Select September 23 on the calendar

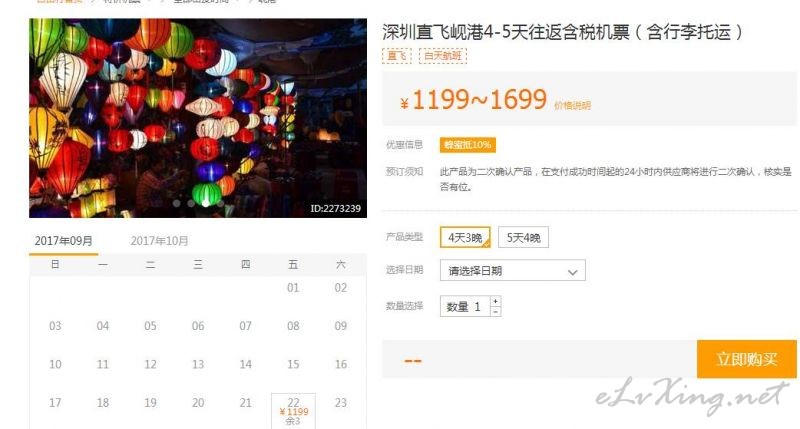point(341,402)
